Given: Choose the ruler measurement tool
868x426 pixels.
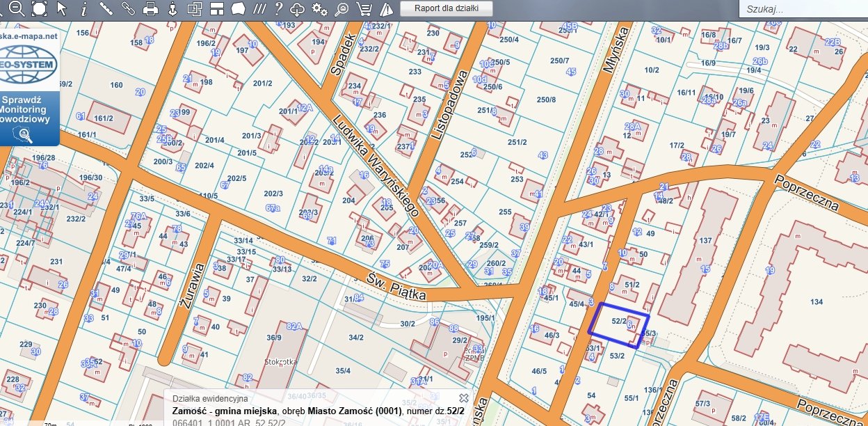Looking at the screenshot, I should pos(106,8).
